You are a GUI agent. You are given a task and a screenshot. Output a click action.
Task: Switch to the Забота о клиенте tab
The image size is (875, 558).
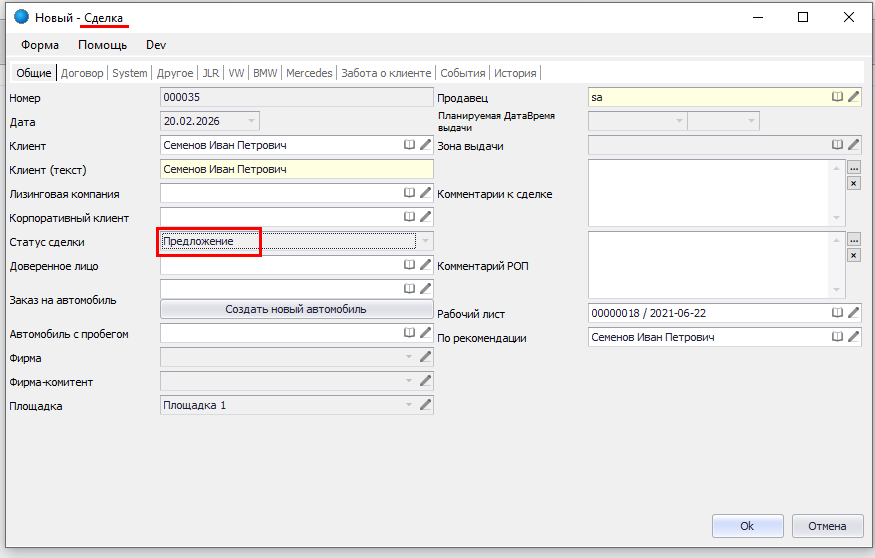(x=386, y=73)
